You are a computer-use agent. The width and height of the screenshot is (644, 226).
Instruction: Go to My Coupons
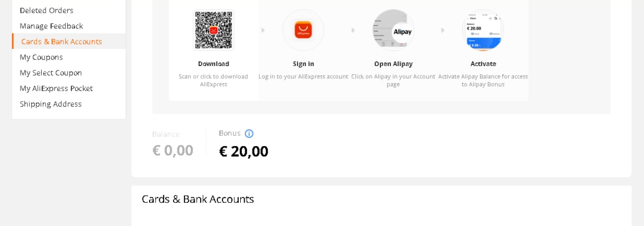click(41, 57)
